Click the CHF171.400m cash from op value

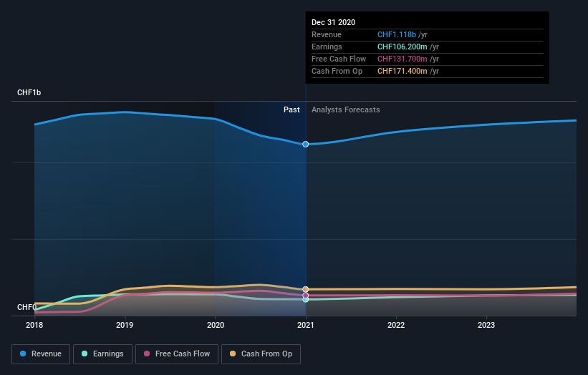[x=402, y=71]
